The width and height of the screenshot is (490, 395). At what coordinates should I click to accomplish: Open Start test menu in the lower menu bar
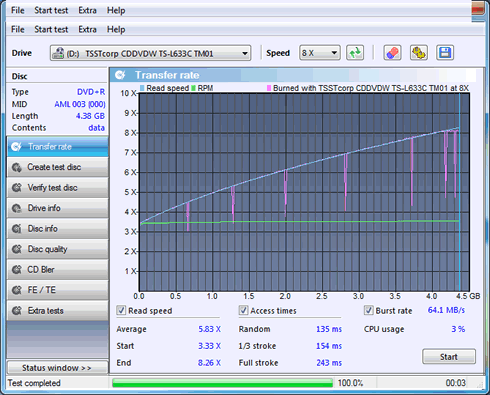coord(51,29)
